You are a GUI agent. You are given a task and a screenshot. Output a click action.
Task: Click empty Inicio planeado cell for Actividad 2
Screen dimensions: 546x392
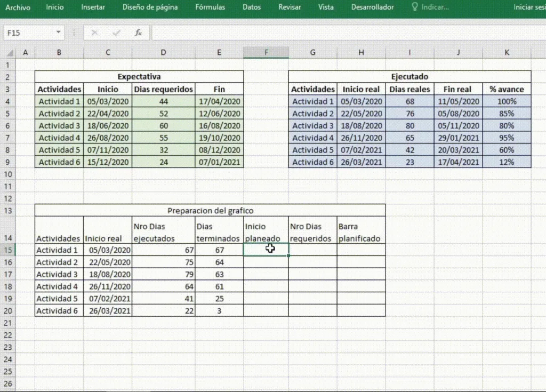266,262
